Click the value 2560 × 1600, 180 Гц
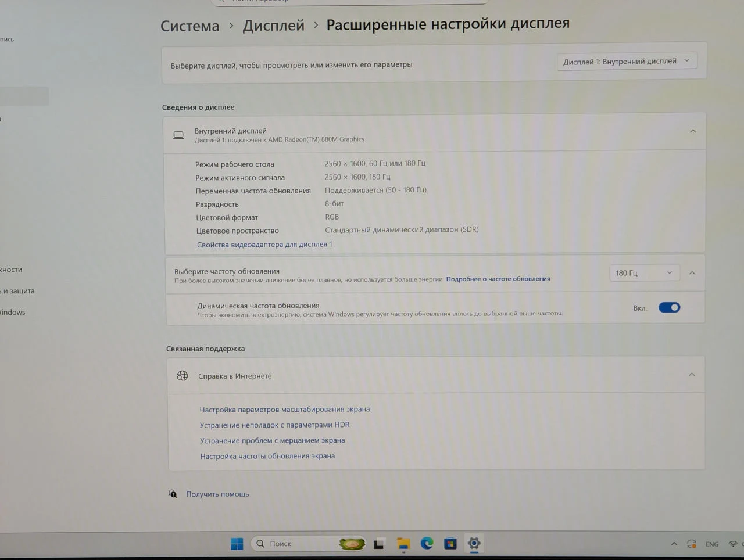 pos(357,177)
